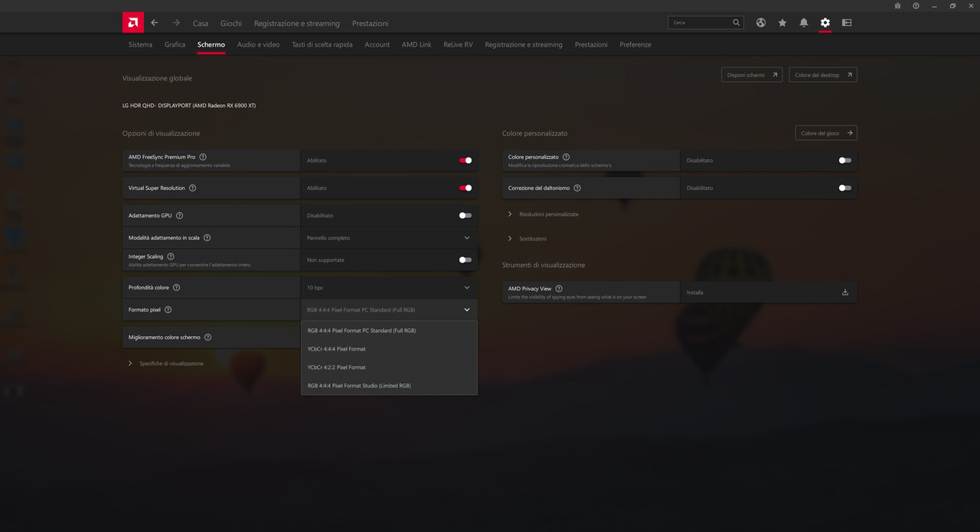Click the Colore del gioco button

click(826, 133)
